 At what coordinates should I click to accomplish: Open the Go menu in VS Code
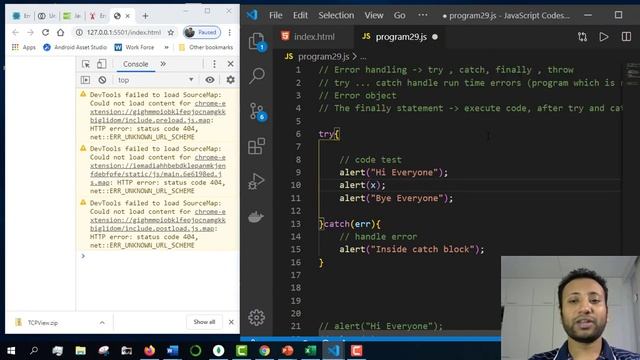click(400, 15)
